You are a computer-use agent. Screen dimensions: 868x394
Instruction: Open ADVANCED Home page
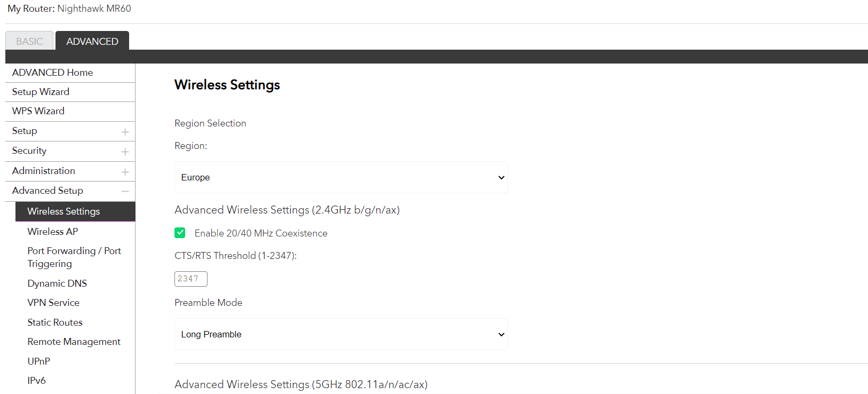[x=52, y=73]
